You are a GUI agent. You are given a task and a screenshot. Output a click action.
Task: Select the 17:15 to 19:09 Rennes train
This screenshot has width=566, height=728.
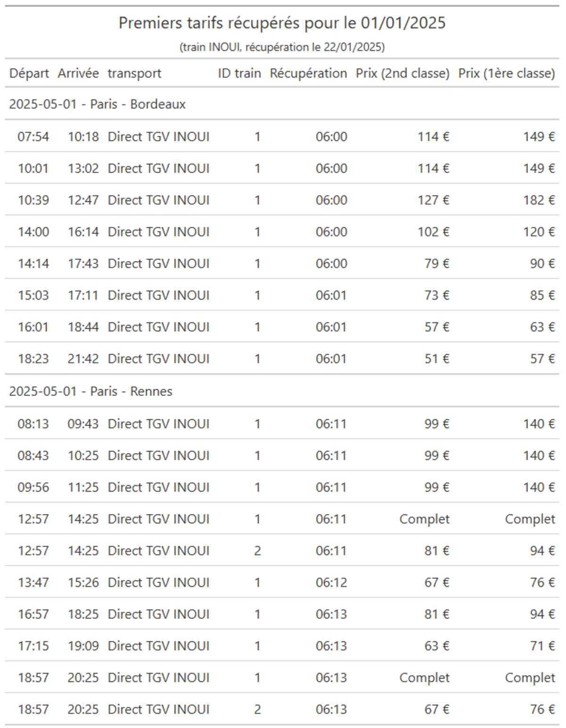point(282,645)
